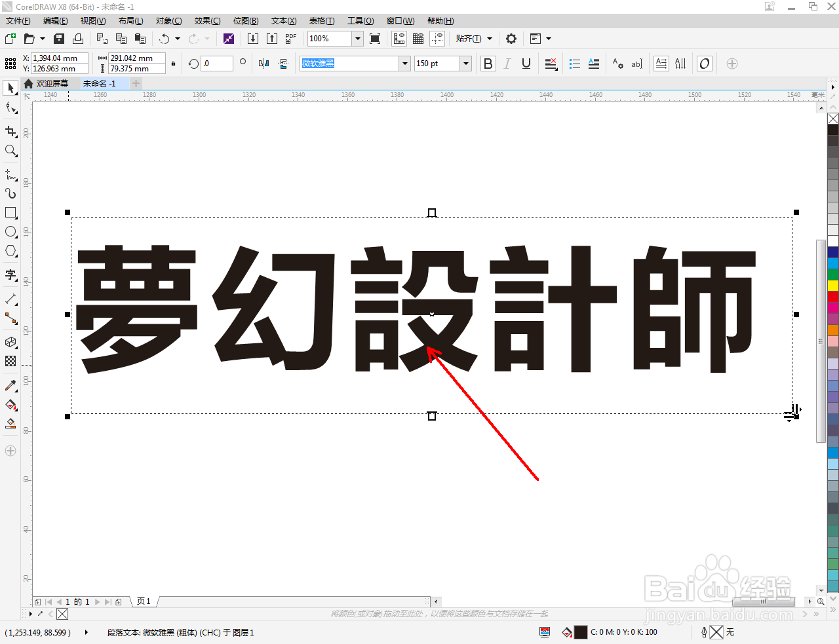Select the Connector tool
Viewport: 839px width, 644px height.
(10, 318)
